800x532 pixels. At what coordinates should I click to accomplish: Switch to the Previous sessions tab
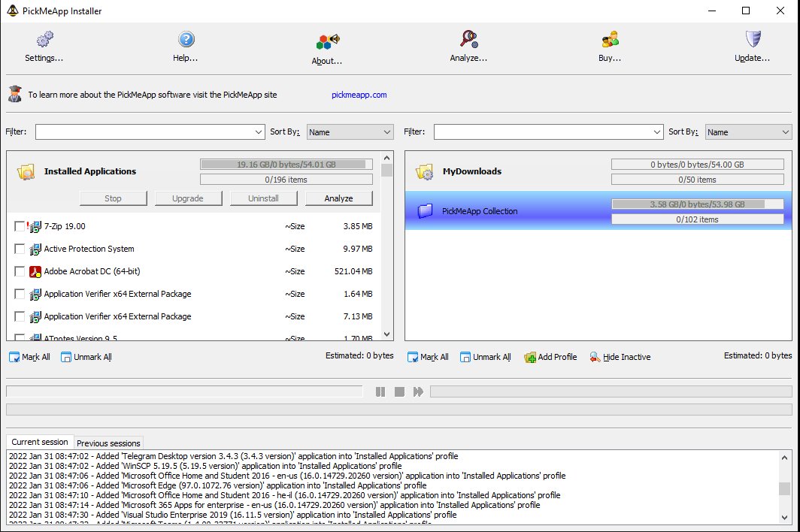(108, 443)
